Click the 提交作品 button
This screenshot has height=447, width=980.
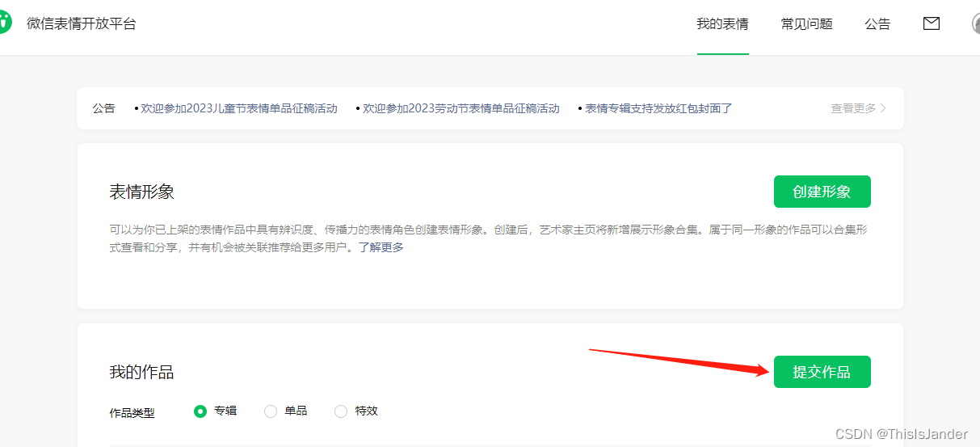822,372
